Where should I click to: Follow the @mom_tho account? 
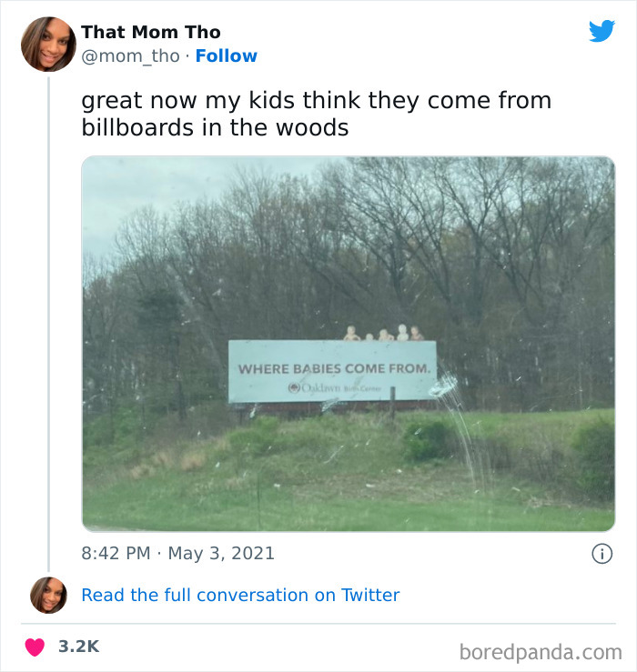[x=226, y=55]
